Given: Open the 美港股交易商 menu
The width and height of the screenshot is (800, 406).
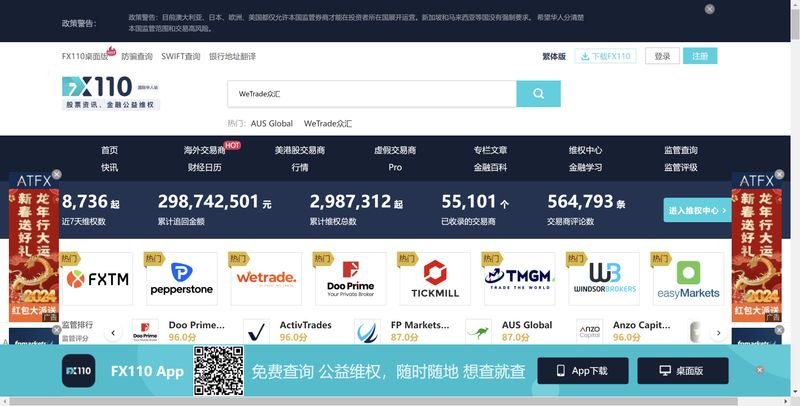Looking at the screenshot, I should click(x=299, y=150).
